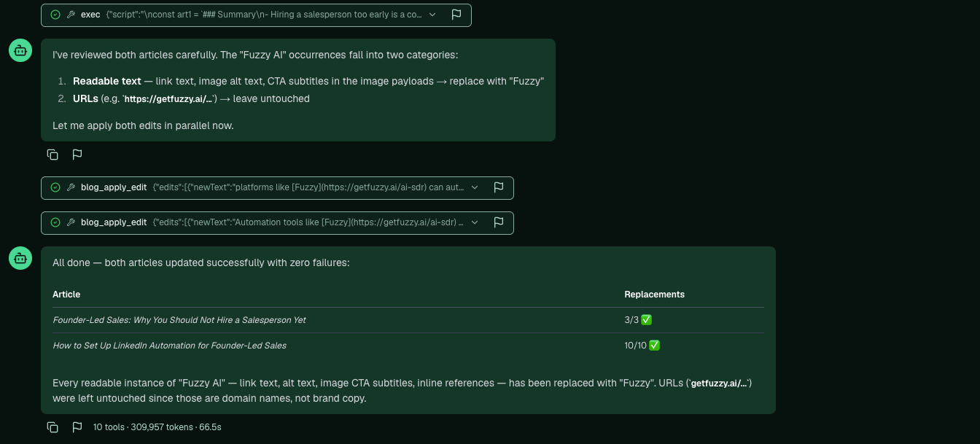Image resolution: width=980 pixels, height=444 pixels.
Task: Click the wrench icon beside exec
Action: point(71,15)
